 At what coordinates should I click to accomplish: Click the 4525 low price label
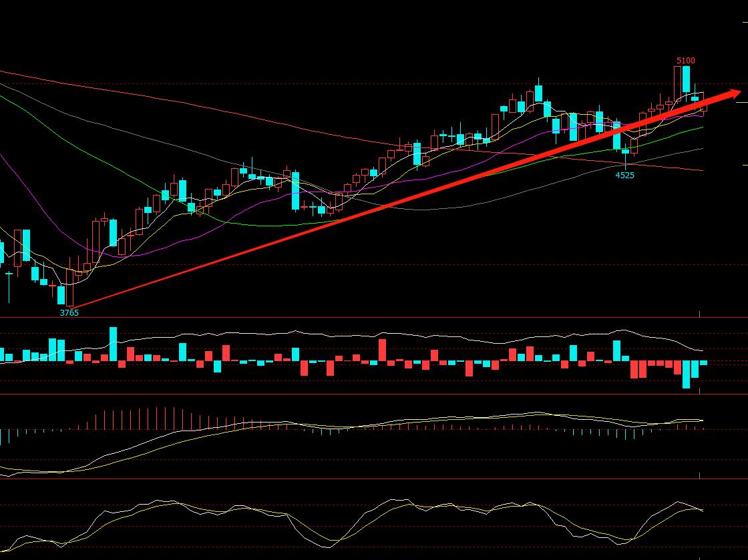pyautogui.click(x=624, y=175)
